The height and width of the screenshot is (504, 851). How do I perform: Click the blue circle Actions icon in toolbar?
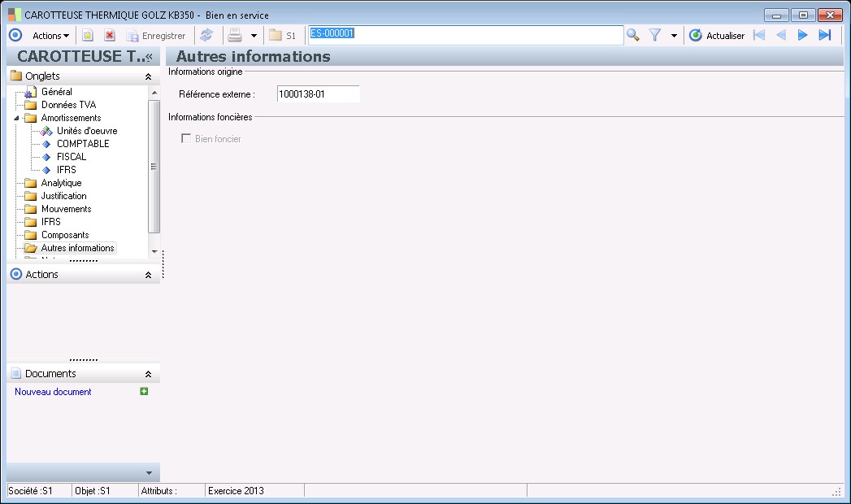point(15,35)
